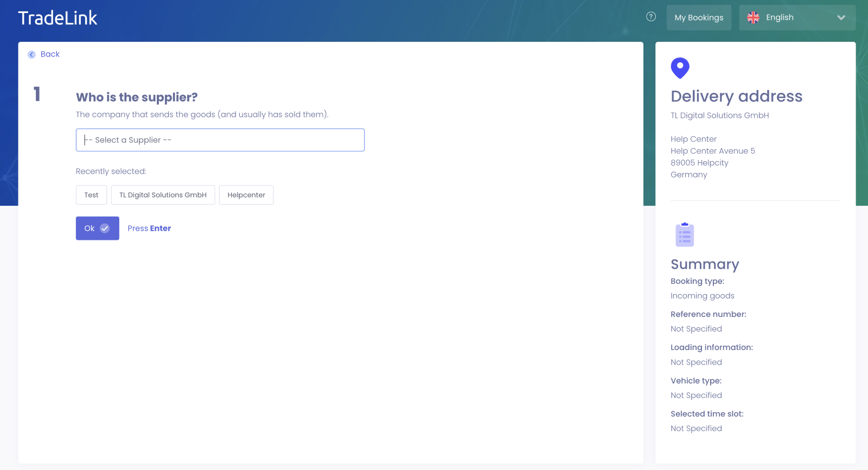Pick TL Digital Solutions GmbH supplier chip
Viewport: 868px width, 470px height.
tap(163, 195)
